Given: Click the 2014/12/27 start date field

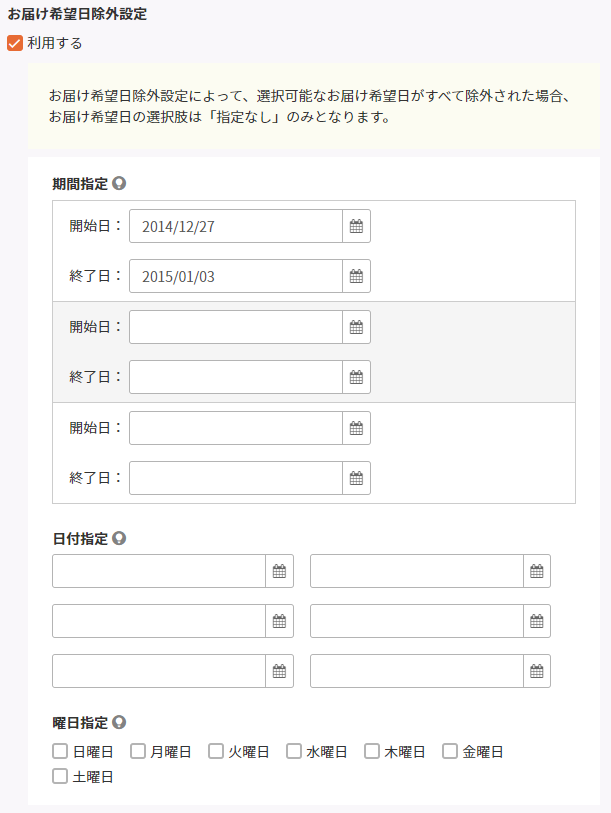Looking at the screenshot, I should click(x=236, y=226).
